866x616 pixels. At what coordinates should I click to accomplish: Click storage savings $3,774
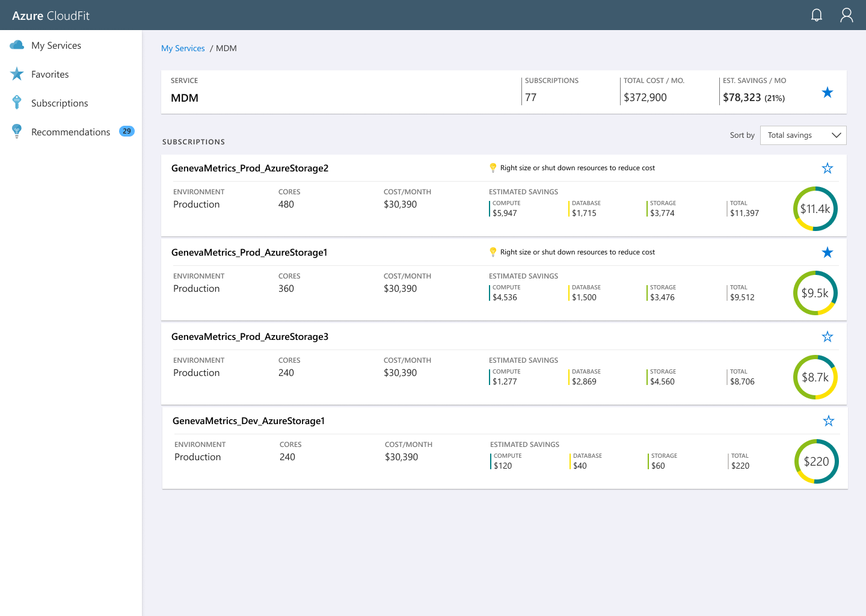click(662, 213)
